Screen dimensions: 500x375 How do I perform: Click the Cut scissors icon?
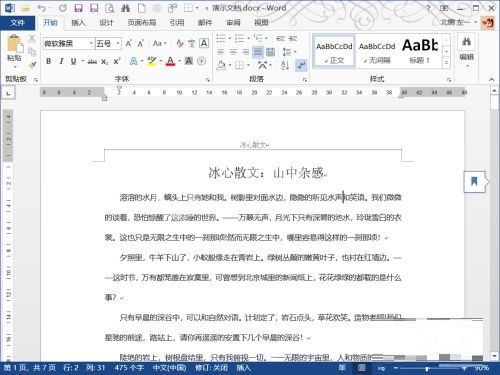(32, 39)
